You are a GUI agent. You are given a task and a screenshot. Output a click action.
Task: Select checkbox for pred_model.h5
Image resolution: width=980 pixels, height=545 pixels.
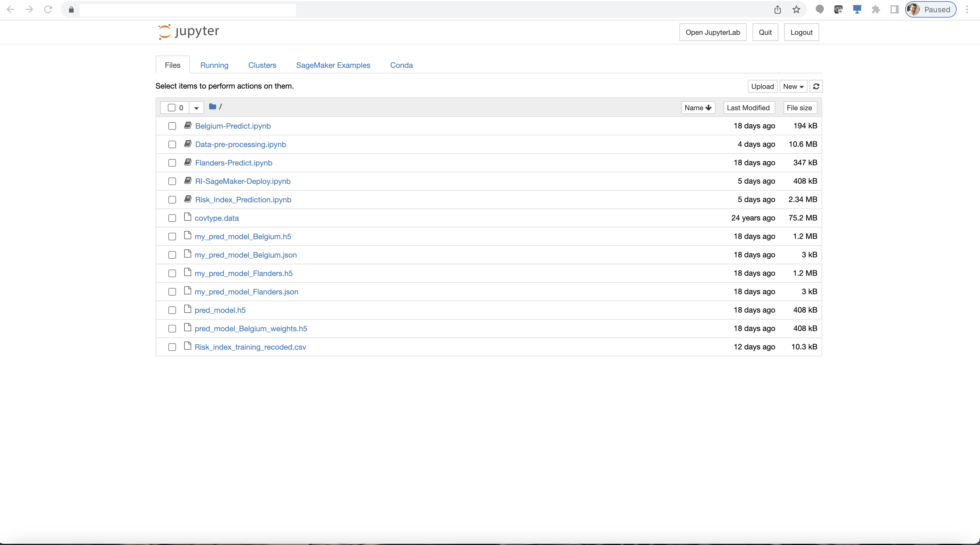pos(172,310)
